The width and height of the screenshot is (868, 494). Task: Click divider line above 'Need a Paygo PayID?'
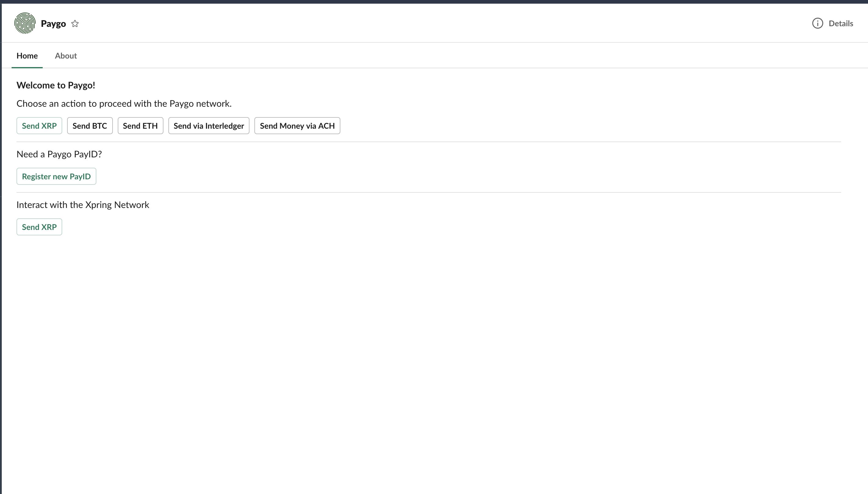pyautogui.click(x=428, y=142)
